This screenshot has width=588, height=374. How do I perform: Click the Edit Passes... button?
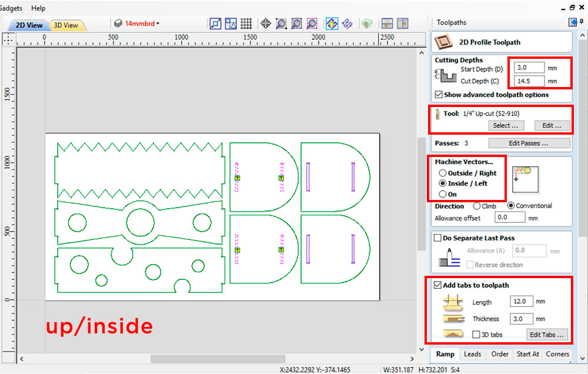click(529, 143)
